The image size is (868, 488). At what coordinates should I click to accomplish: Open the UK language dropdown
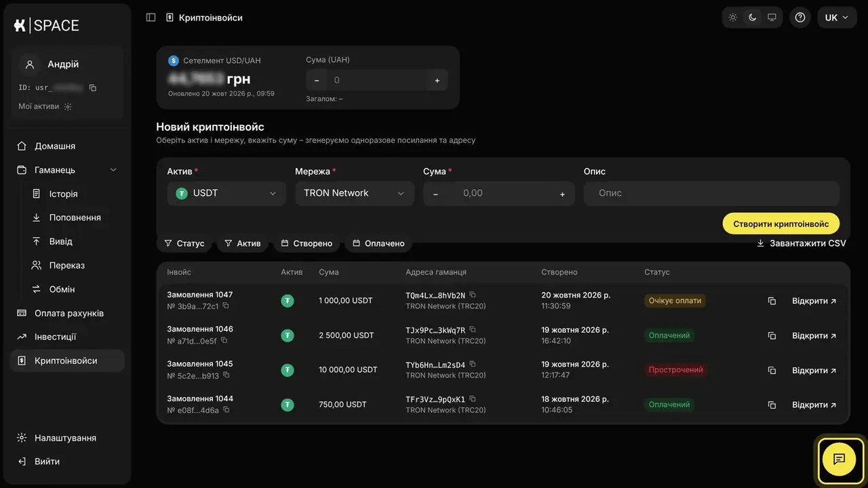(837, 18)
